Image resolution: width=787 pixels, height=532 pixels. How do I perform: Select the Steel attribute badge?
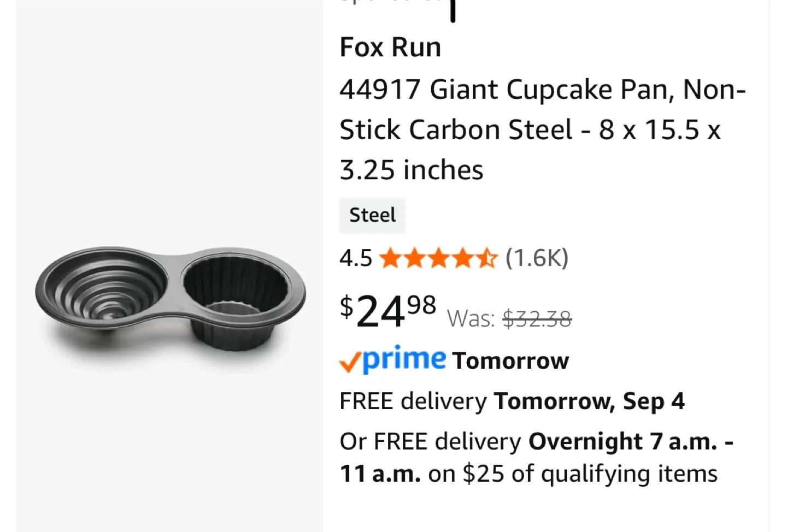coord(372,215)
